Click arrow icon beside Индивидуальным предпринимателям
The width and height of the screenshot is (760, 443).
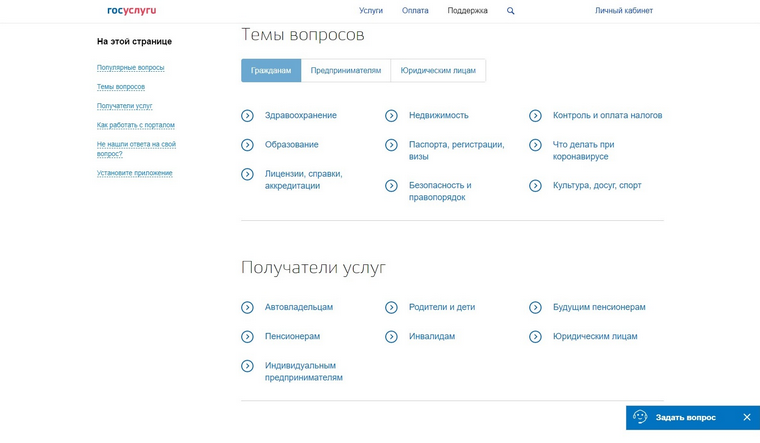click(x=247, y=366)
